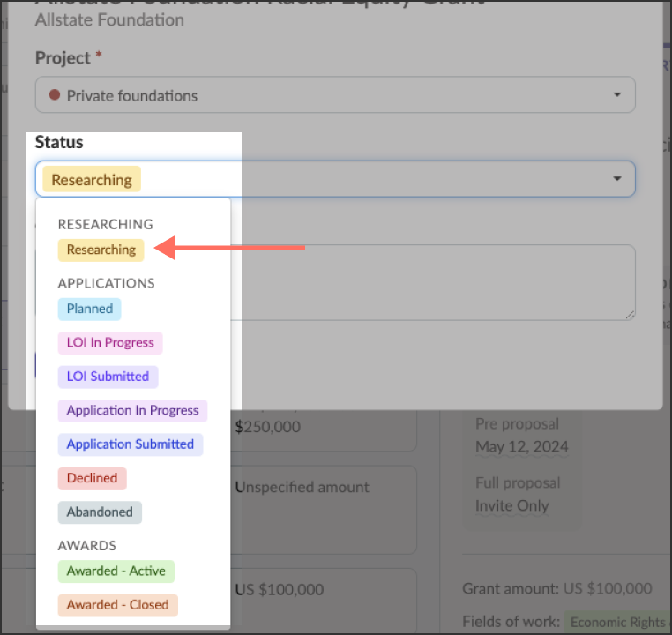Click the $250,000 grant card
This screenshot has height=635, width=672.
click(326, 428)
